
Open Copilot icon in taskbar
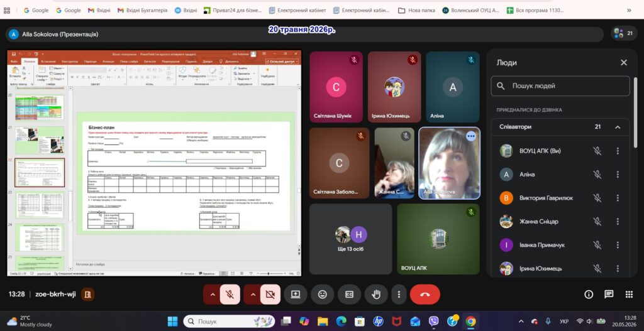coord(304,321)
